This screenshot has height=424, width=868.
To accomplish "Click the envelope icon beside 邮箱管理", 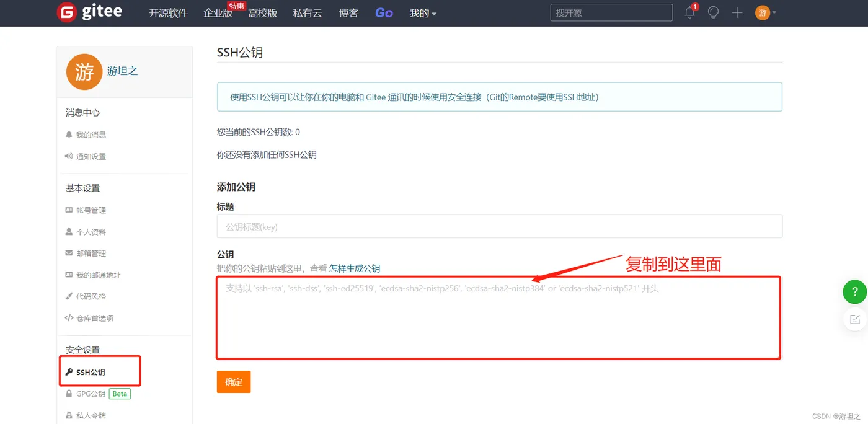I will pyautogui.click(x=69, y=253).
